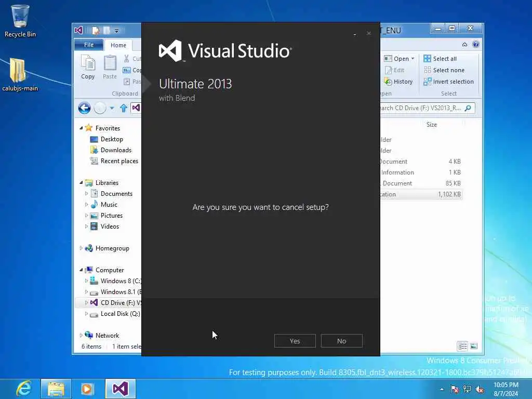The width and height of the screenshot is (532, 399).
Task: Click the search magnifier icon
Action: [x=468, y=108]
